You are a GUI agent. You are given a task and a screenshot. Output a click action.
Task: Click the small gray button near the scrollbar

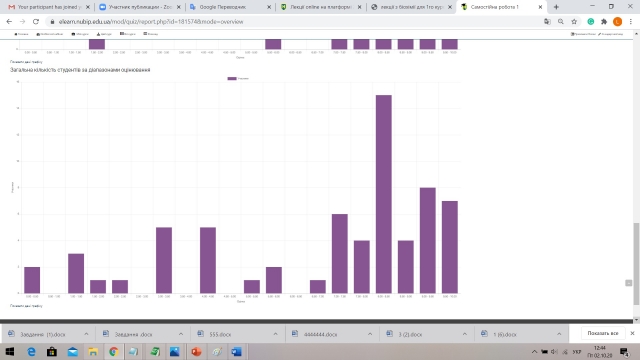click(629, 283)
